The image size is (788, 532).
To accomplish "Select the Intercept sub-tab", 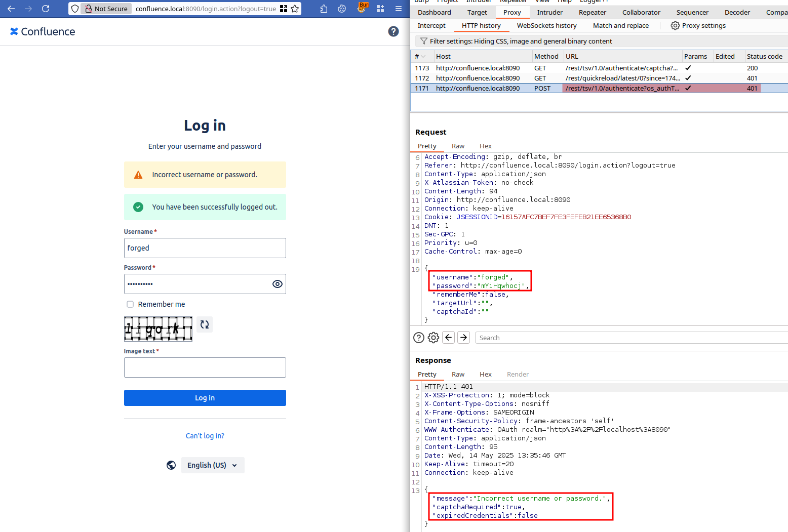I will [431, 25].
